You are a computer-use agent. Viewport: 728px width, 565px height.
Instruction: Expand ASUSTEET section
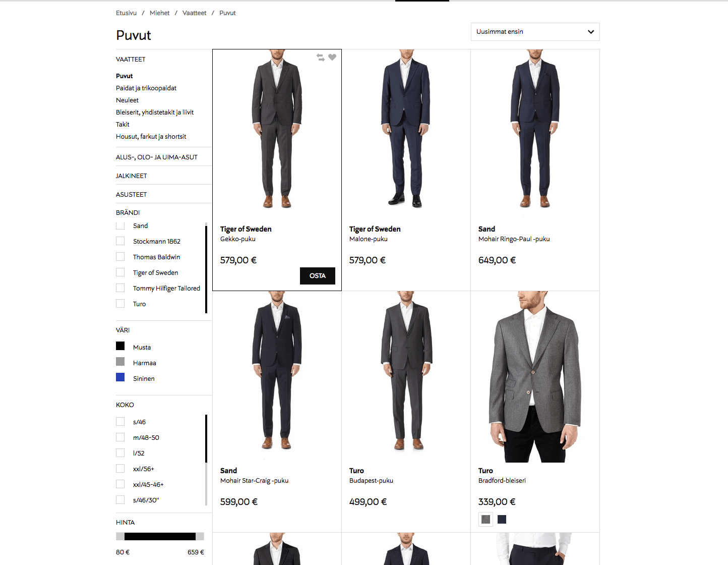click(x=132, y=195)
